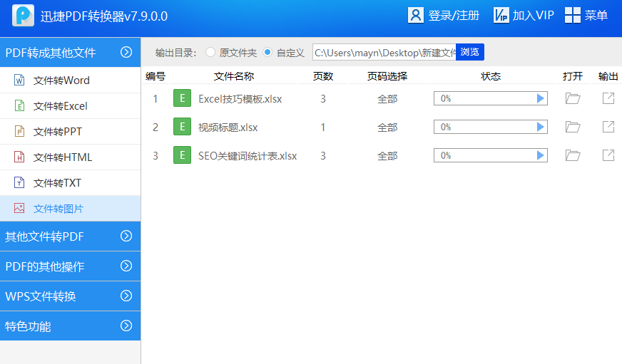Click the 浏览 browse button
Screen dimensions: 622x364
pyautogui.click(x=469, y=52)
